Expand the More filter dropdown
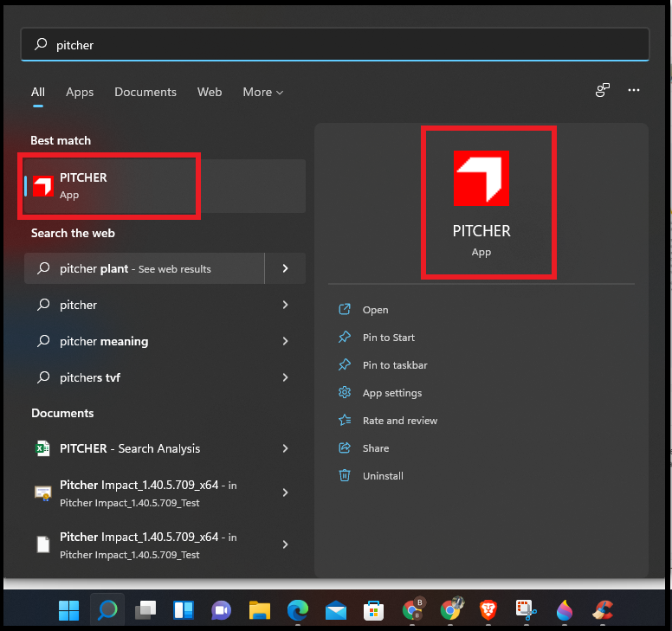This screenshot has height=631, width=672. [x=263, y=92]
